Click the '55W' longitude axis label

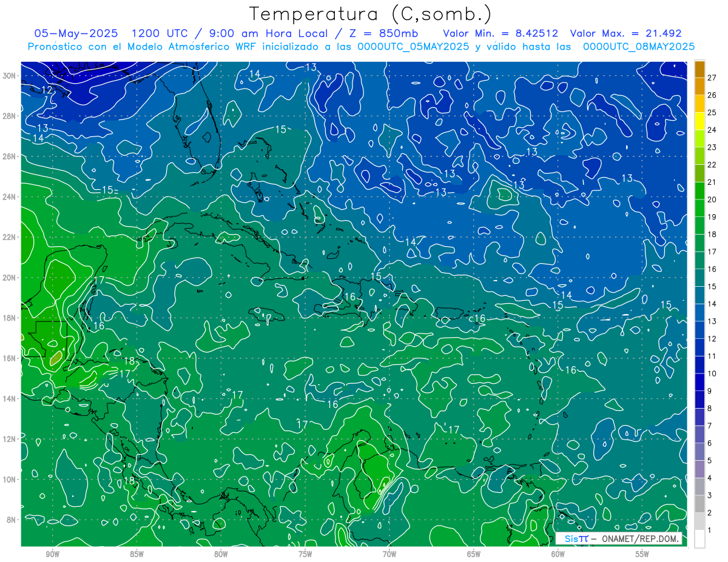[642, 555]
